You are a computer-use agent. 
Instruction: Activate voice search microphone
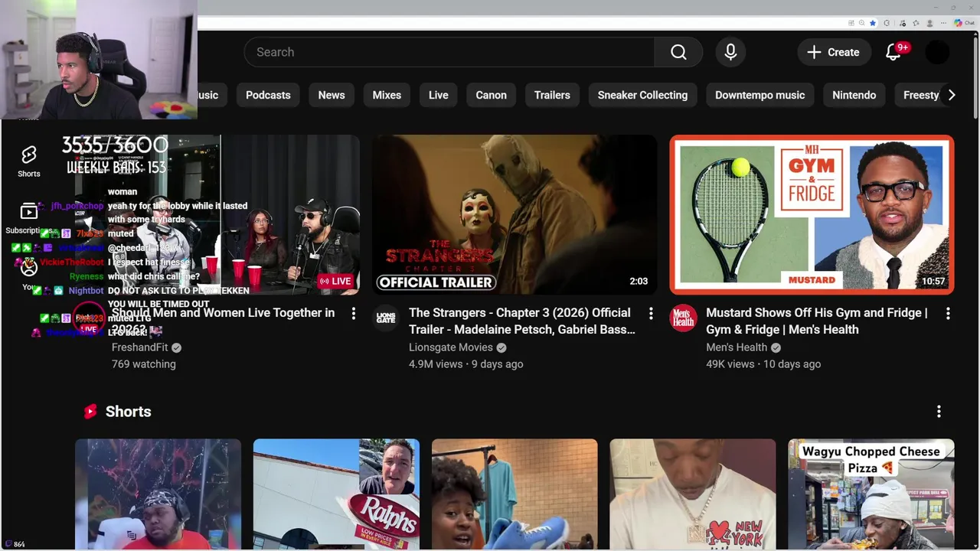click(x=730, y=52)
